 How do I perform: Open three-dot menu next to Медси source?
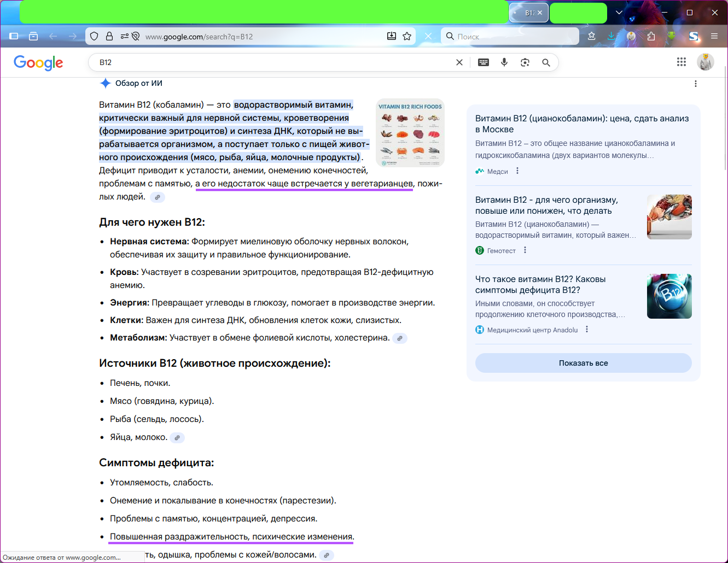click(x=517, y=171)
